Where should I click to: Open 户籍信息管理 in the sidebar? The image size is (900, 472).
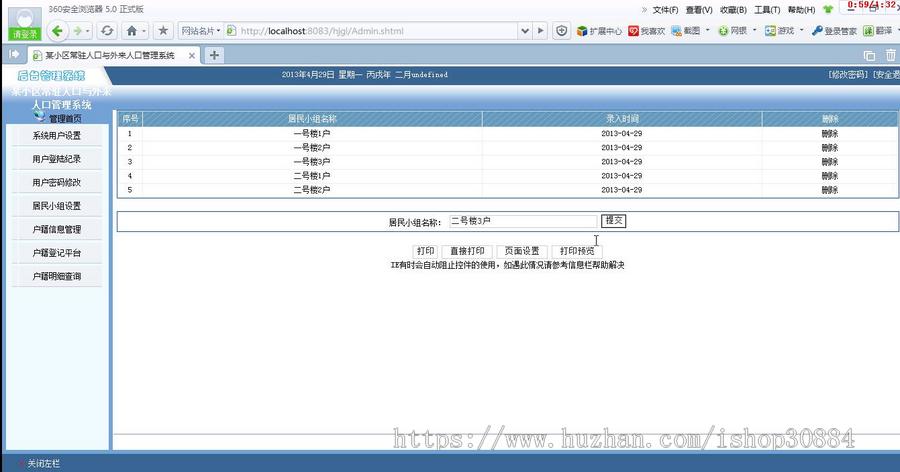pyautogui.click(x=56, y=229)
